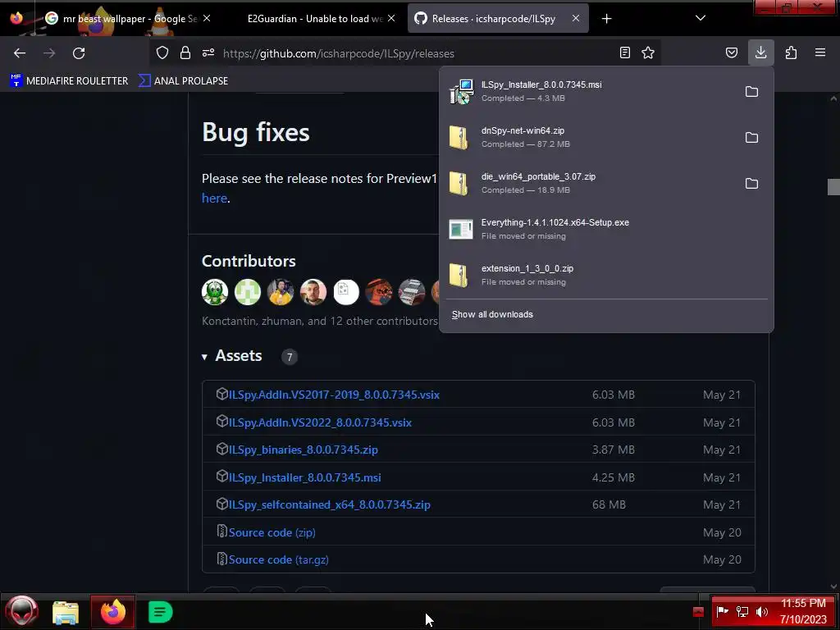Close the mr beast wallpaper tab
This screenshot has height=630, width=840.
pyautogui.click(x=207, y=18)
